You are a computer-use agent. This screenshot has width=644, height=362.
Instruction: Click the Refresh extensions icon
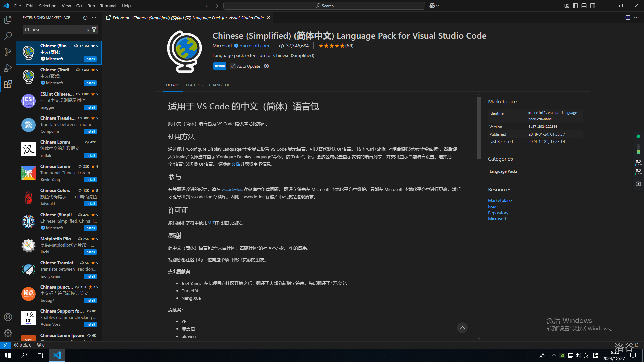pyautogui.click(x=85, y=18)
